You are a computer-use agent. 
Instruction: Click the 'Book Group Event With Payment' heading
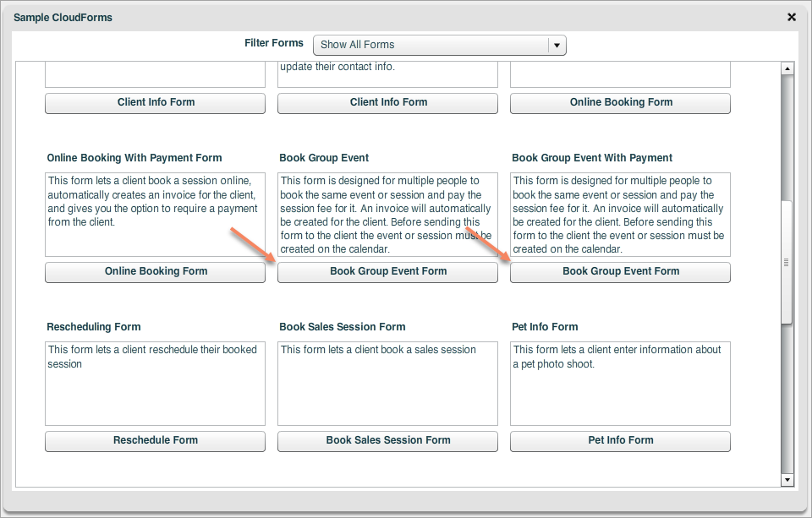(592, 158)
